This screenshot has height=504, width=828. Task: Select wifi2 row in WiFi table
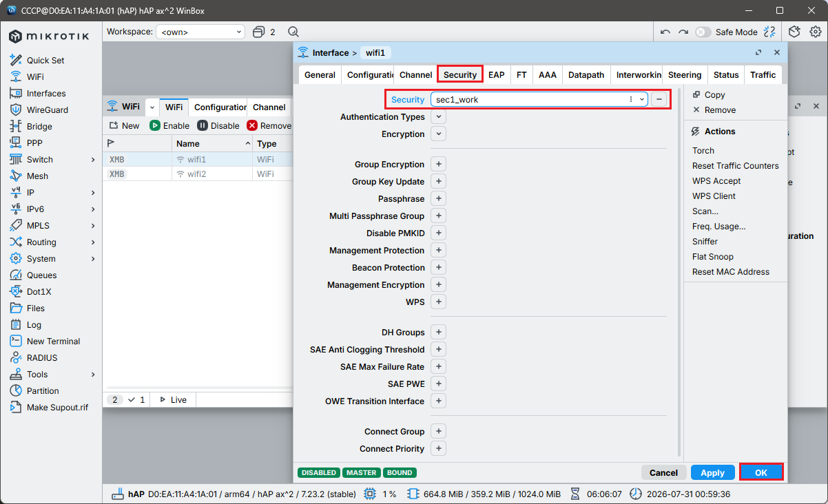click(x=196, y=174)
